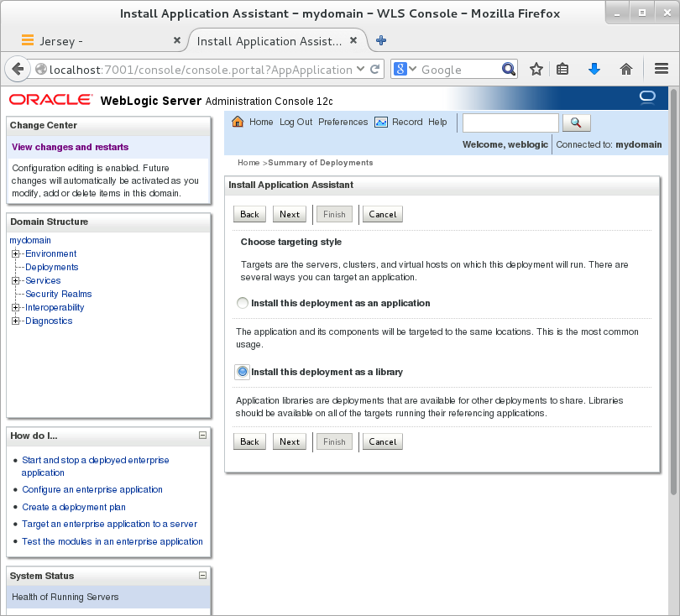
Task: Click the Firefox home icon
Action: (x=625, y=69)
